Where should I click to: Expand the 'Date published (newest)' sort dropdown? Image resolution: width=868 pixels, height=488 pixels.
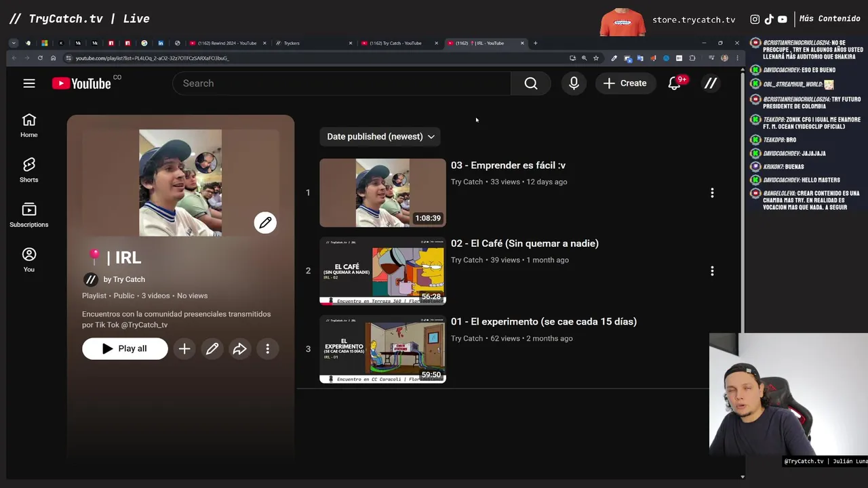pos(380,136)
